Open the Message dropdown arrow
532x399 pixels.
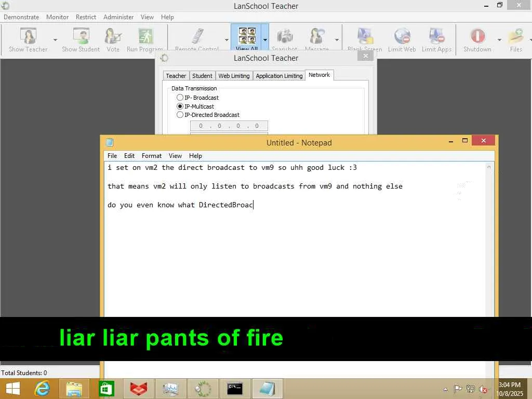(337, 39)
